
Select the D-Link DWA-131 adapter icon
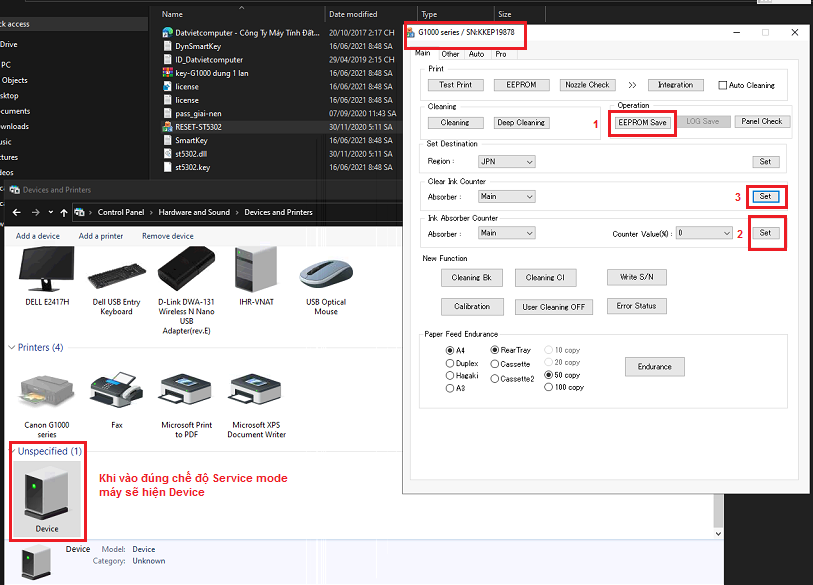[186, 269]
